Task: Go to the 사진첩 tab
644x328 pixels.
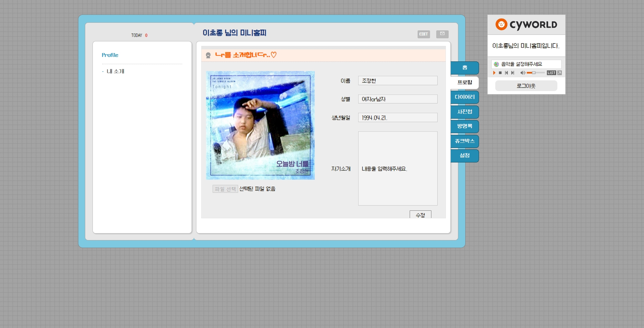Action: point(465,112)
